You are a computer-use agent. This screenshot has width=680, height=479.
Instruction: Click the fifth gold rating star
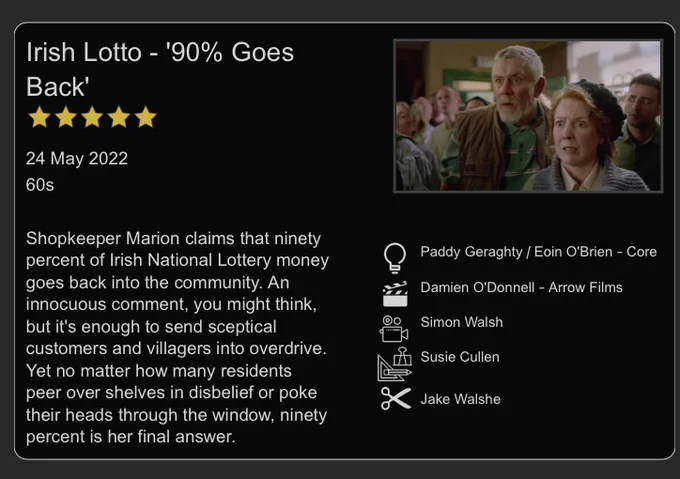coord(146,117)
